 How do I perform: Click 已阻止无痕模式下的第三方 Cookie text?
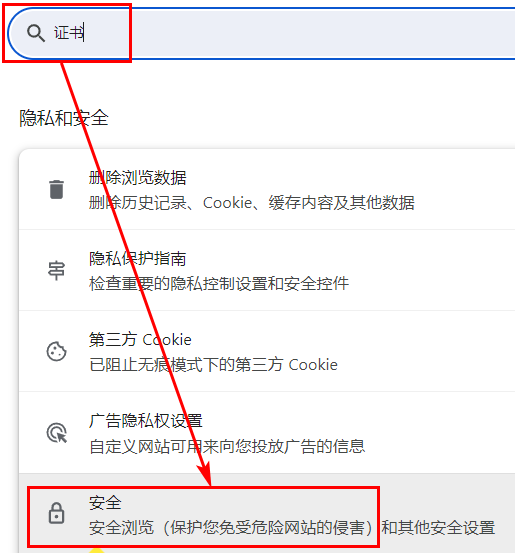click(213, 365)
